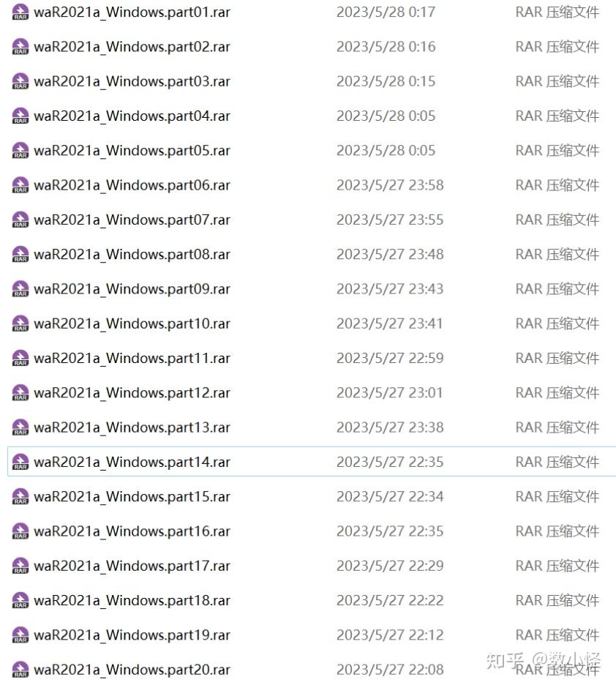Select file waR2021a_Windows.part18.rar
Viewport: 616px width, 685px height.
pyautogui.click(x=132, y=600)
